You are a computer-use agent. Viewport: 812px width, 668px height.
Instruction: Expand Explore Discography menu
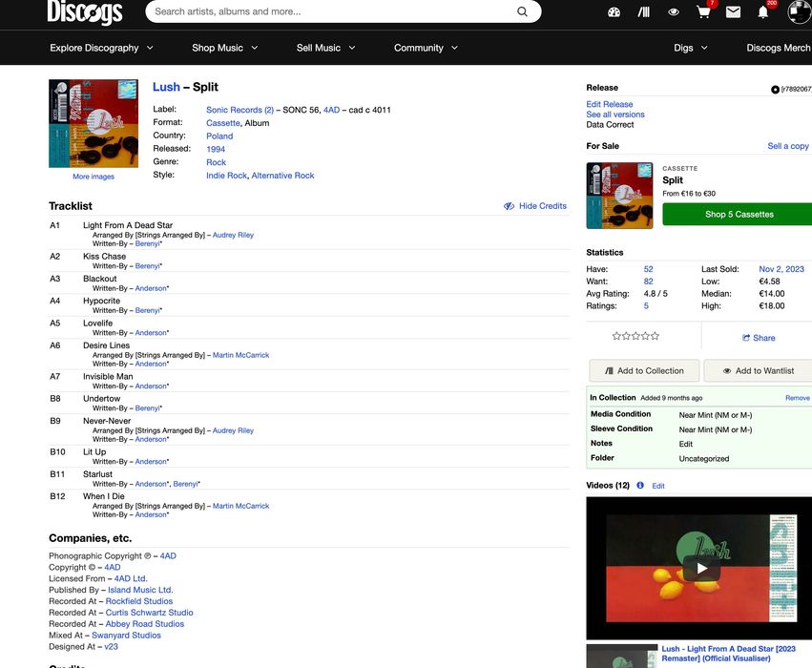[101, 48]
